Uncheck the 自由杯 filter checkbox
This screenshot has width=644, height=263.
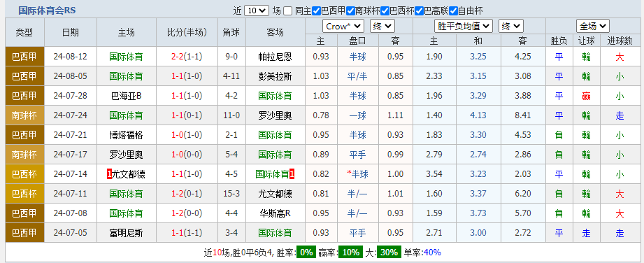pos(453,11)
